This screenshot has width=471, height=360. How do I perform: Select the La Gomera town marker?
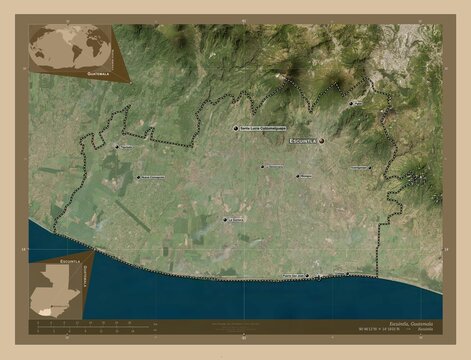click(x=225, y=220)
